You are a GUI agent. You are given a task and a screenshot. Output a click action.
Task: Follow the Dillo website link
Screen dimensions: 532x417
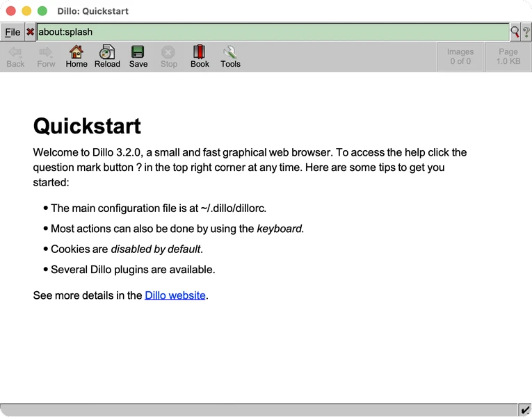pyautogui.click(x=175, y=295)
